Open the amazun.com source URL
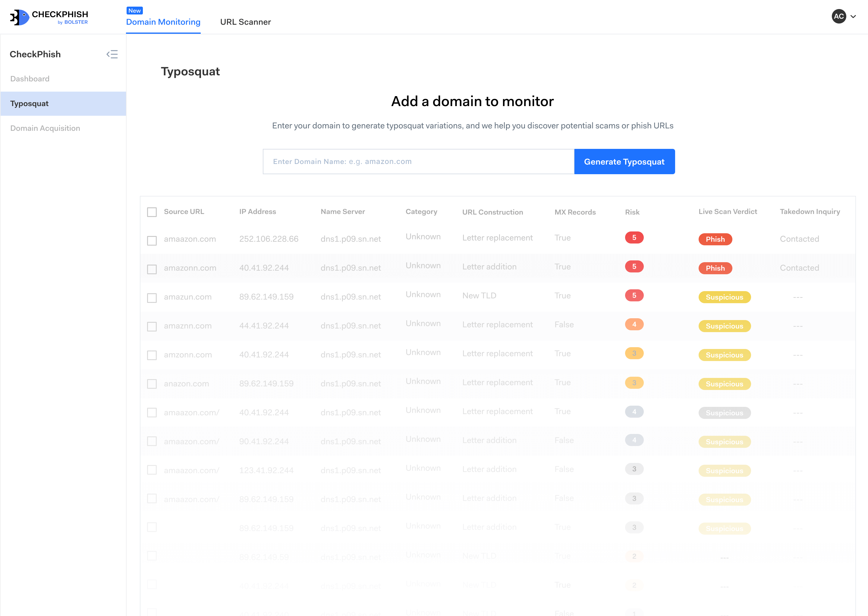This screenshot has height=616, width=868. [x=188, y=297]
